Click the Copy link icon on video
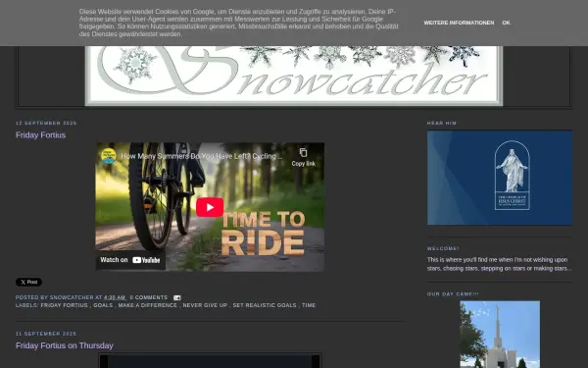 (x=303, y=157)
